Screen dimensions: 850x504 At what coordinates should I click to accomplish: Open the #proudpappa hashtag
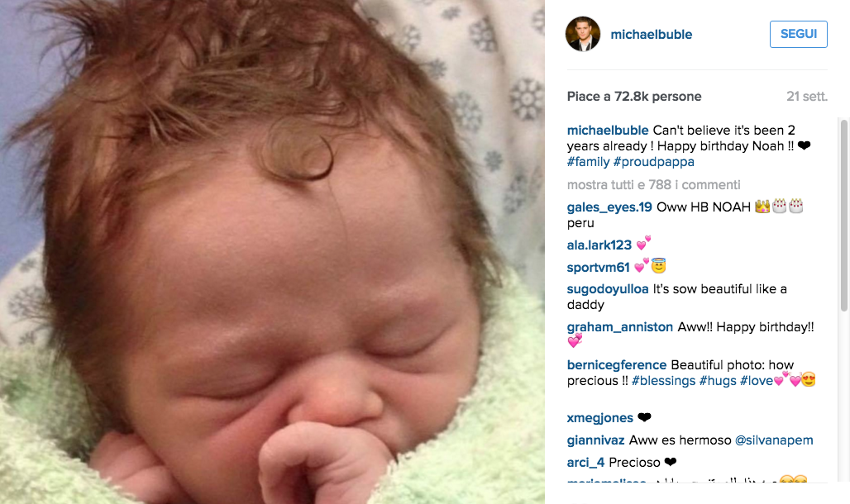click(654, 162)
